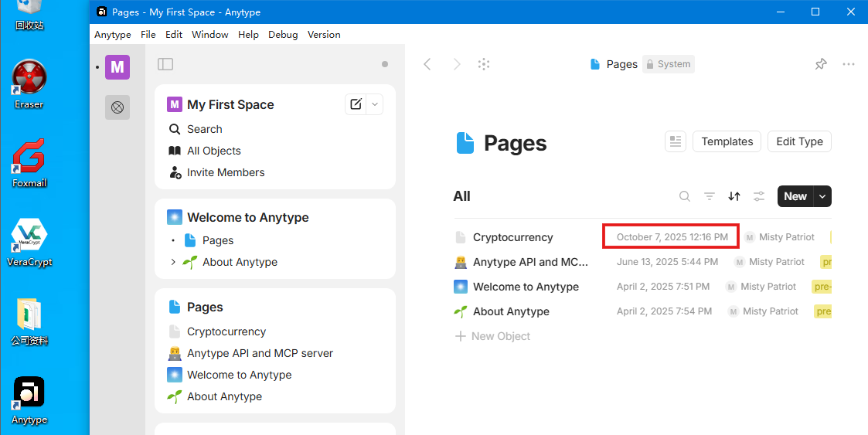The image size is (868, 435).
Task: Click the search magnifier in All view
Action: click(685, 196)
